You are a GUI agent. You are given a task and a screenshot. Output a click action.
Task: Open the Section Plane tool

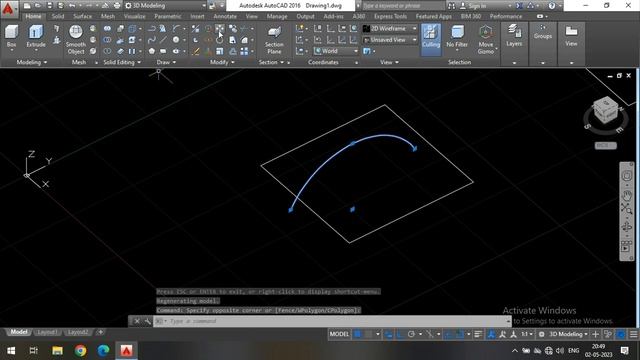tap(274, 40)
